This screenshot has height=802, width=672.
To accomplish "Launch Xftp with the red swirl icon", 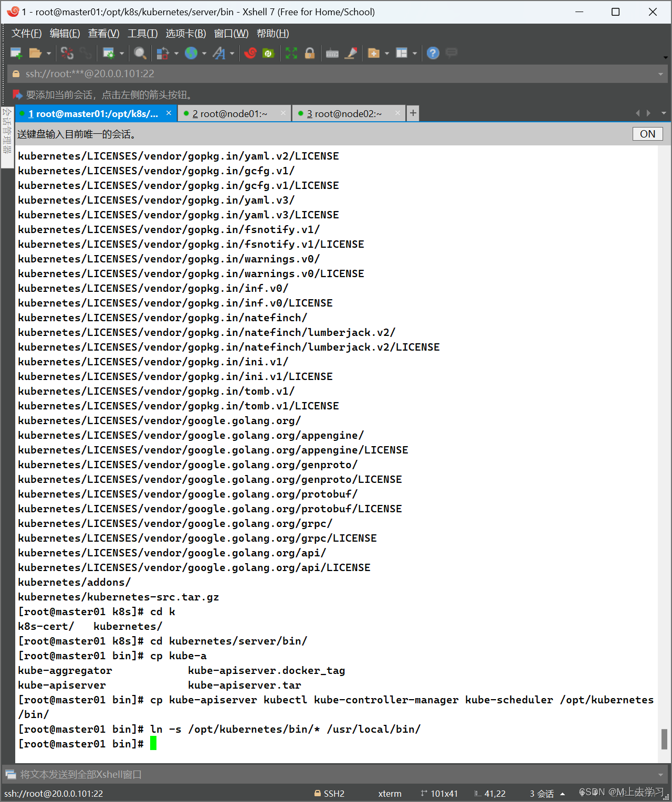I will coord(250,53).
